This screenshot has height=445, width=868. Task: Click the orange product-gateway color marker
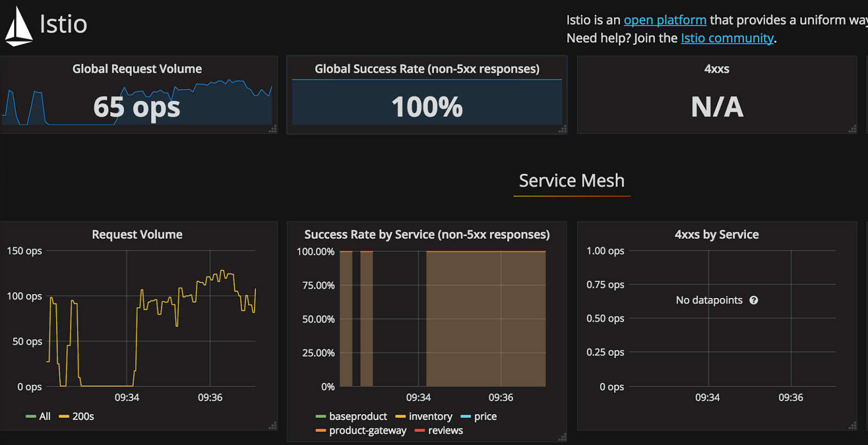[321, 430]
